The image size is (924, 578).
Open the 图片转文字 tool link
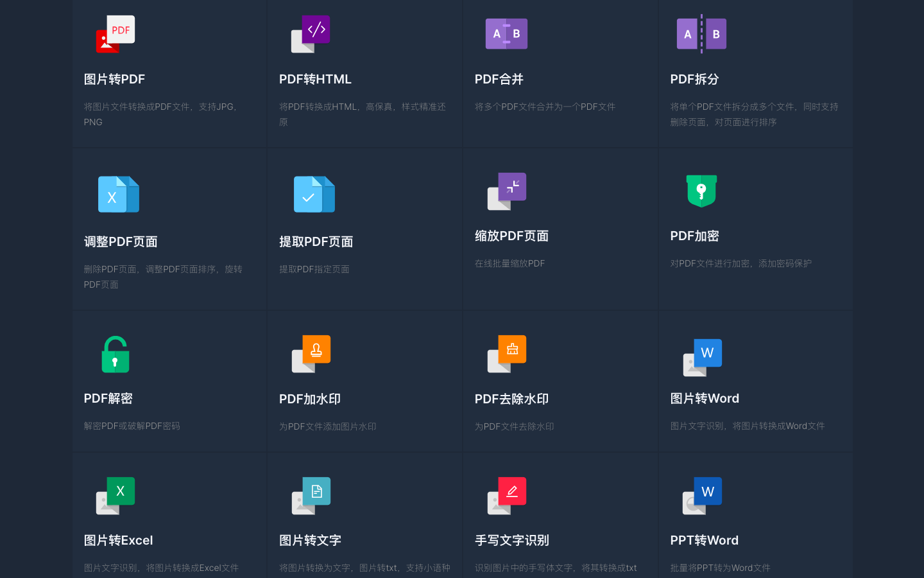311,540
